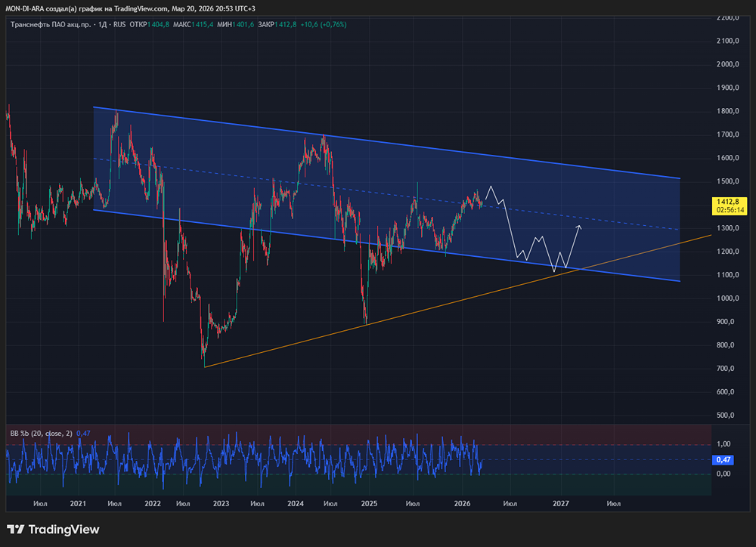This screenshot has height=547, width=756.
Task: Select the white forecast arrow tip near 1300
Action: (579, 227)
